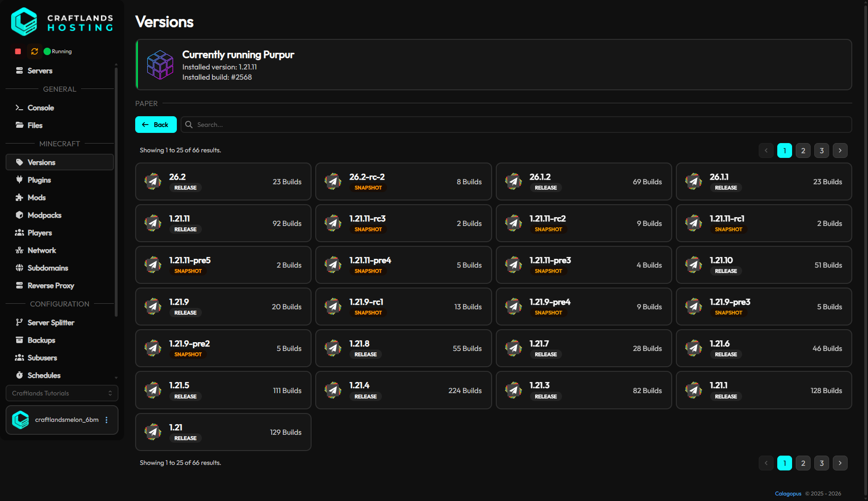This screenshot has width=868, height=501.
Task: Click the Players group icon
Action: pos(19,233)
